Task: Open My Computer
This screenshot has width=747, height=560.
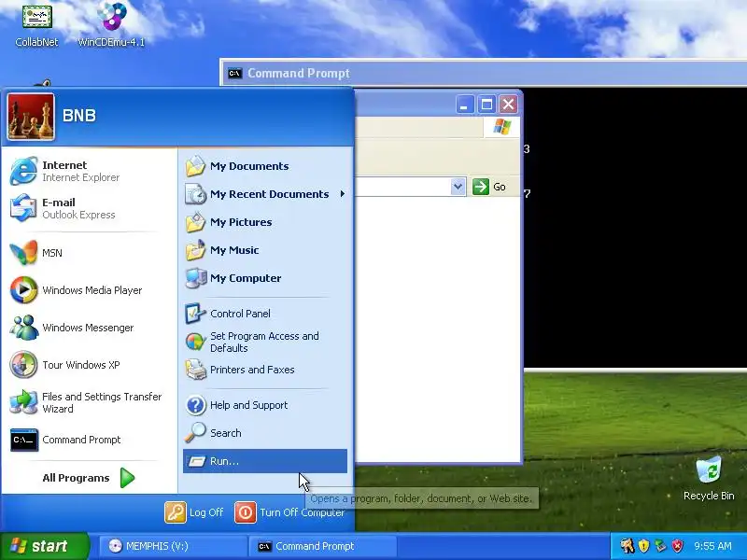Action: tap(265, 278)
